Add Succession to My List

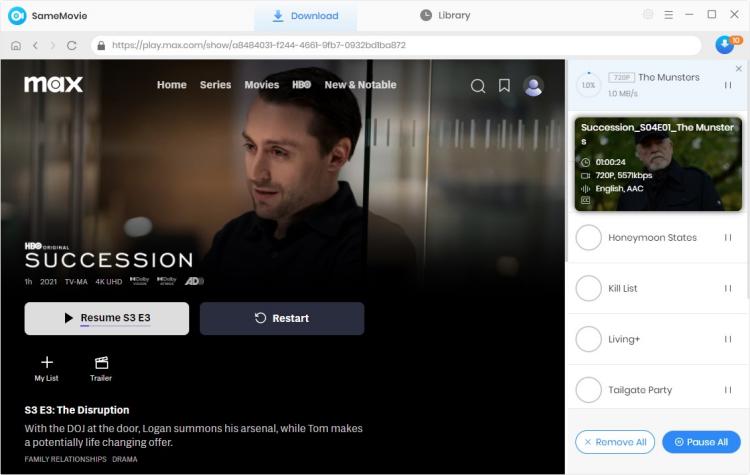coord(46,368)
